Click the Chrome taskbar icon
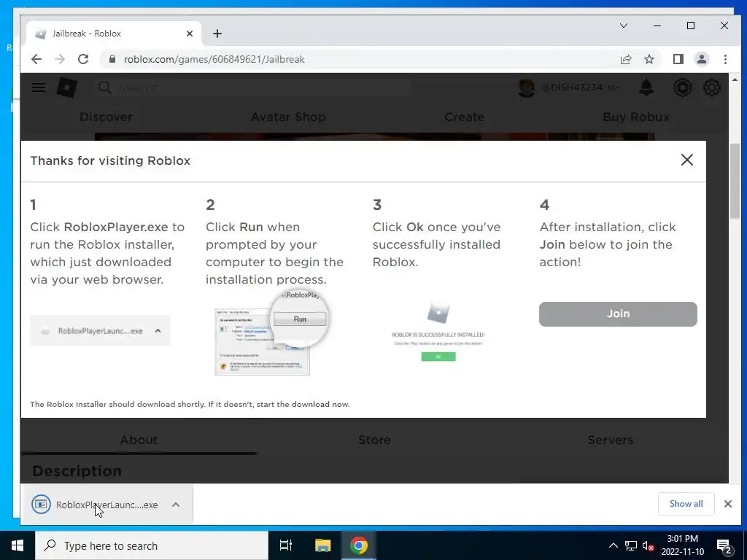 359,545
